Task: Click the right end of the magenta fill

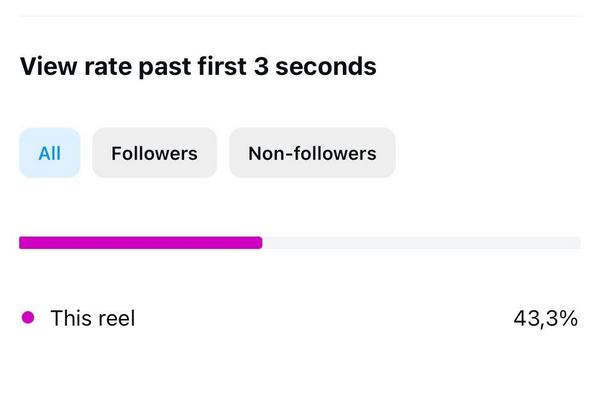Action: coord(258,242)
